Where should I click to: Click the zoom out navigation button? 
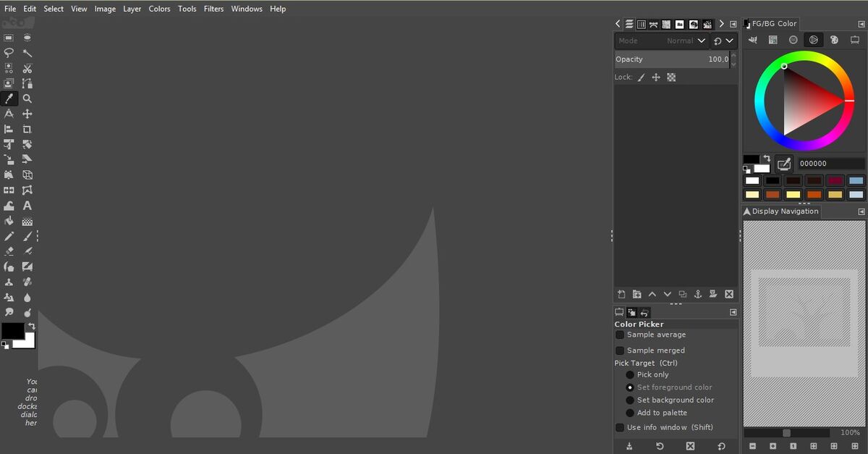(x=752, y=446)
